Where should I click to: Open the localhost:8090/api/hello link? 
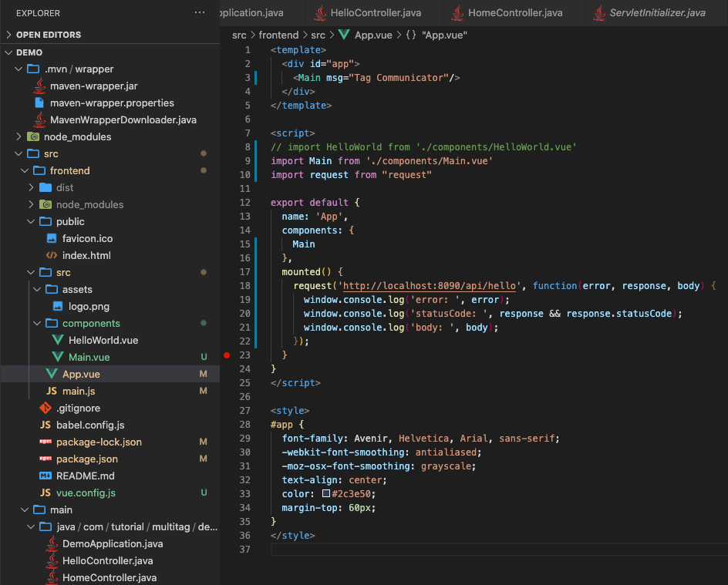pos(430,286)
